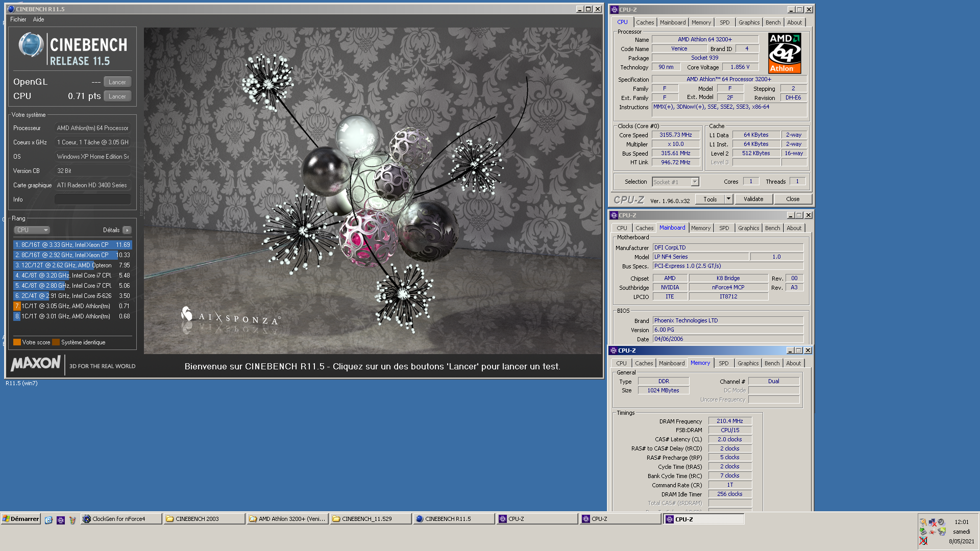The height and width of the screenshot is (551, 980).
Task: Click the CPU-Z title icon in the Memory window
Action: click(x=614, y=350)
